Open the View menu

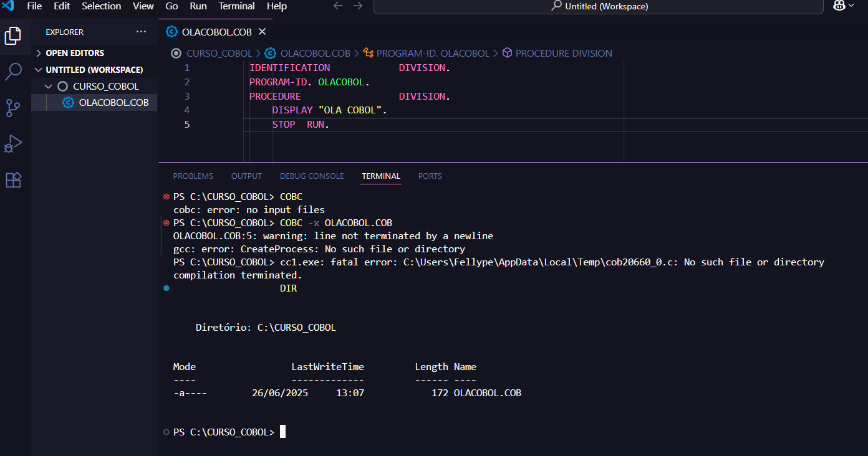click(143, 6)
